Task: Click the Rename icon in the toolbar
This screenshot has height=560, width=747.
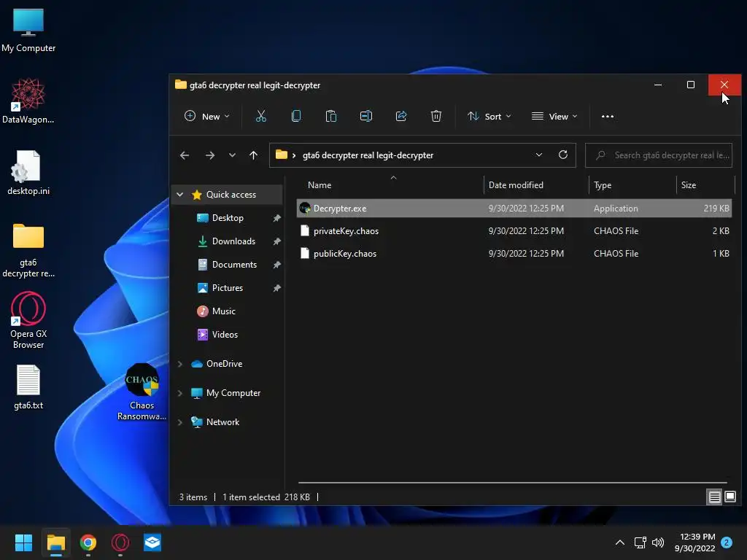Action: 366,116
